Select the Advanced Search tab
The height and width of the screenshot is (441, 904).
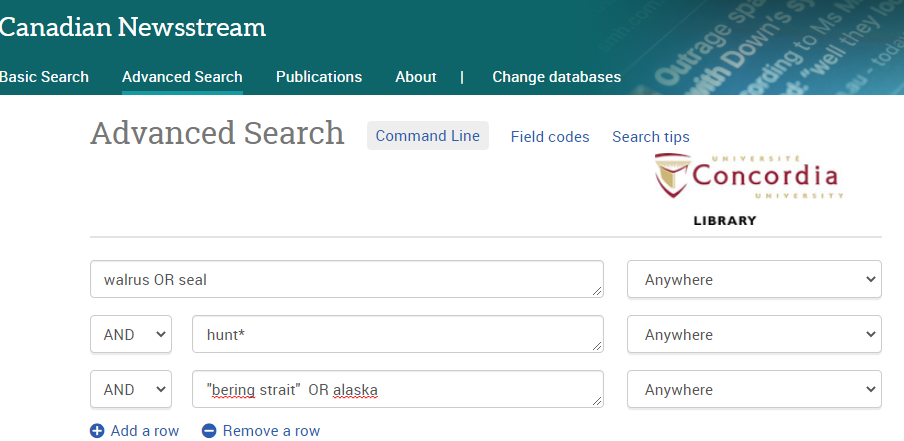(182, 77)
